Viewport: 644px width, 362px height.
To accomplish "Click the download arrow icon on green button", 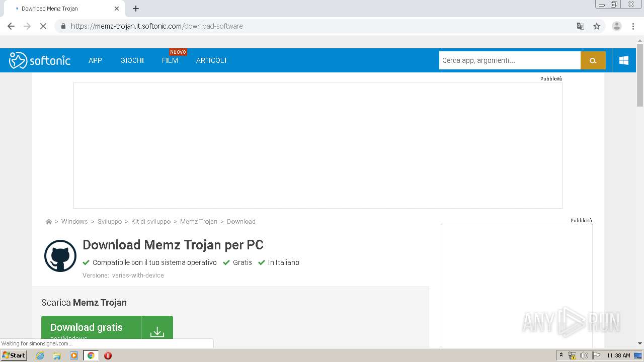I will click(157, 331).
